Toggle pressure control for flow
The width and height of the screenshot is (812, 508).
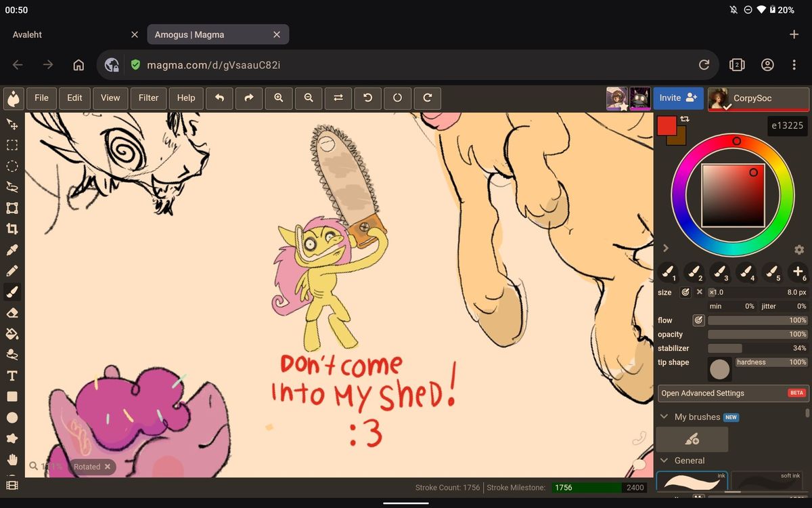coord(699,320)
